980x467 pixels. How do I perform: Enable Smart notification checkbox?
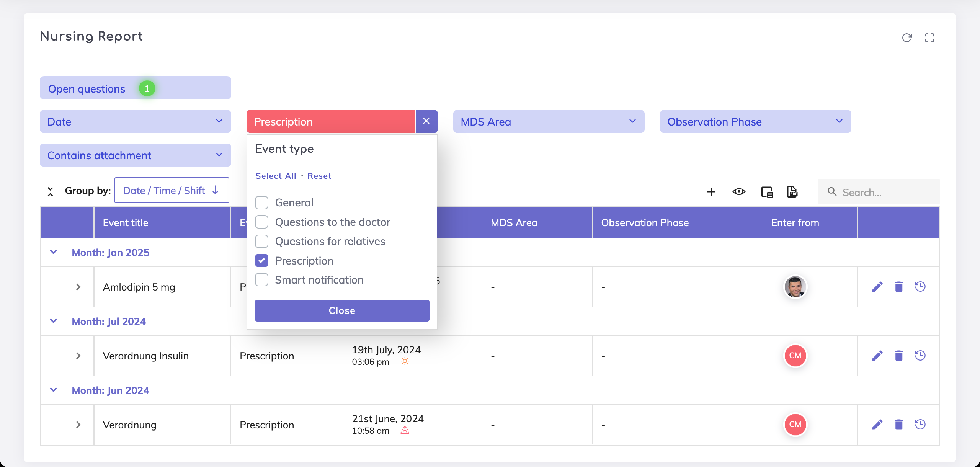(x=262, y=280)
